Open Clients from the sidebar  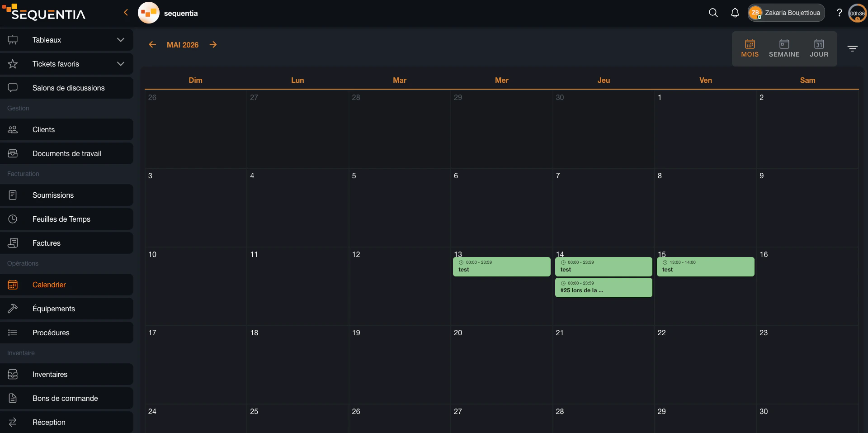66,129
